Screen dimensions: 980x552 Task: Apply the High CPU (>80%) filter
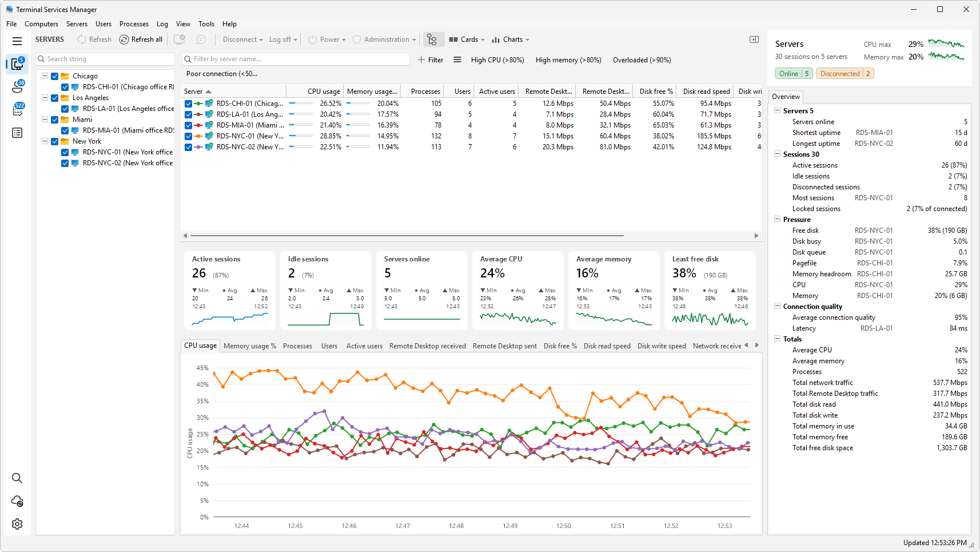point(497,60)
